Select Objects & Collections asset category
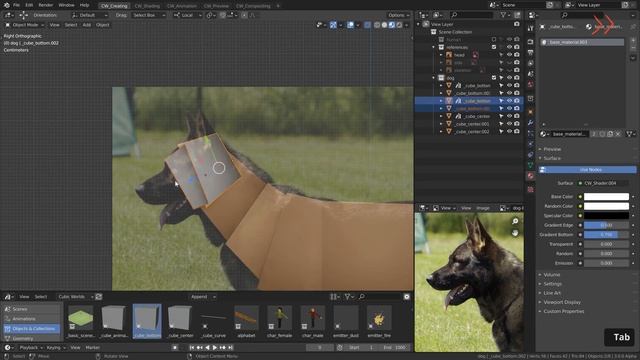The width and height of the screenshot is (640, 360). pyautogui.click(x=31, y=329)
